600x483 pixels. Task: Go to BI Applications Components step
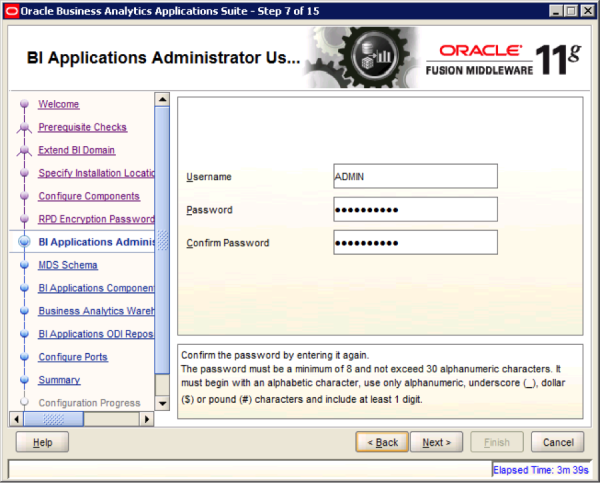click(x=96, y=288)
